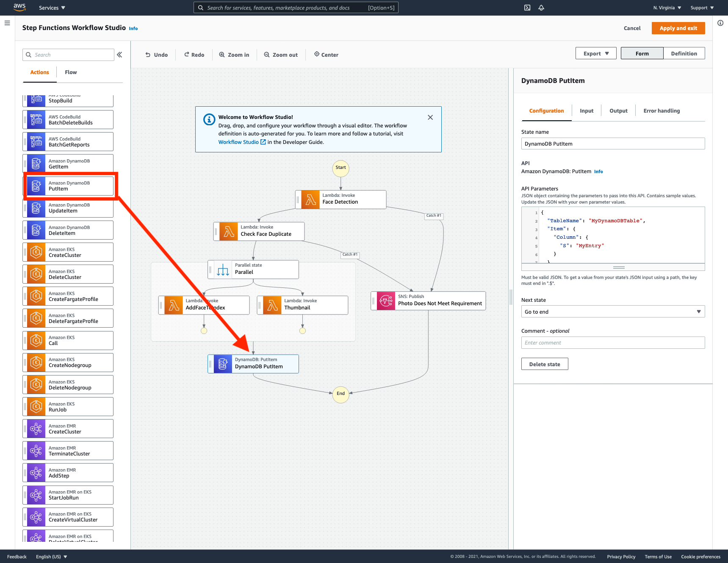The image size is (728, 563).
Task: Select the EKS CreateCluster action icon
Action: (x=36, y=252)
